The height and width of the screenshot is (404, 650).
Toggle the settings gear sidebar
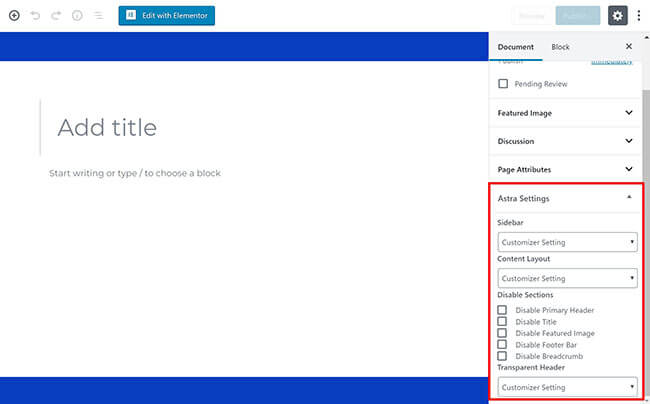tap(617, 16)
